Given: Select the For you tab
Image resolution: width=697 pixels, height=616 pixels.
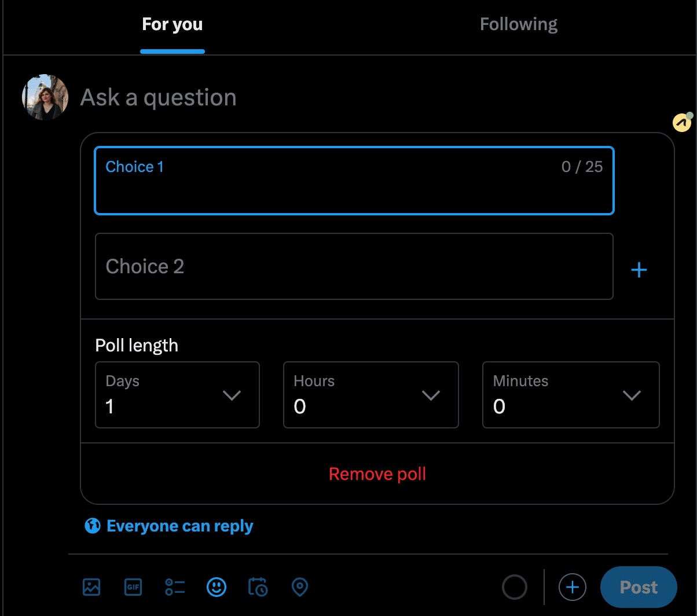Looking at the screenshot, I should pos(172,24).
